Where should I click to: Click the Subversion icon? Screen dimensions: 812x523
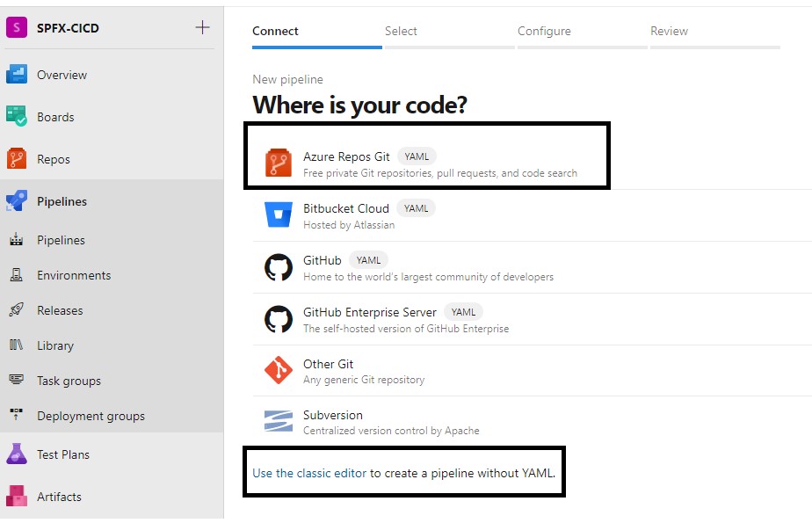click(x=278, y=422)
